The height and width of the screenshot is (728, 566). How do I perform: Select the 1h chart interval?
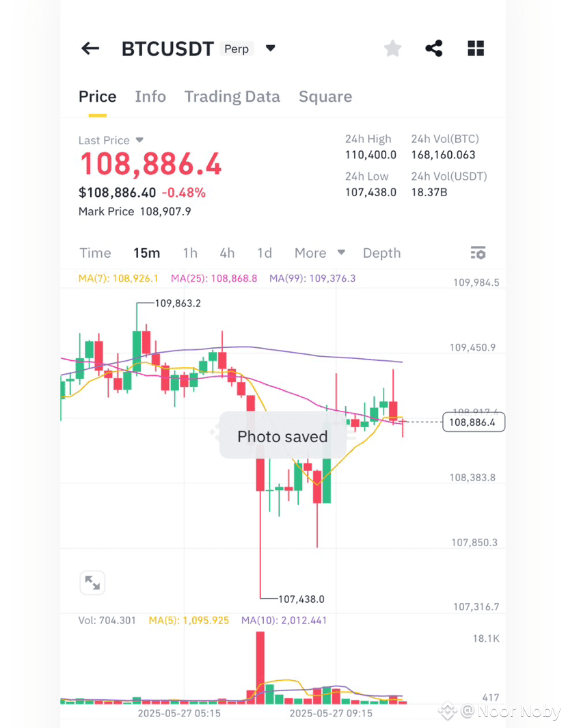[190, 253]
